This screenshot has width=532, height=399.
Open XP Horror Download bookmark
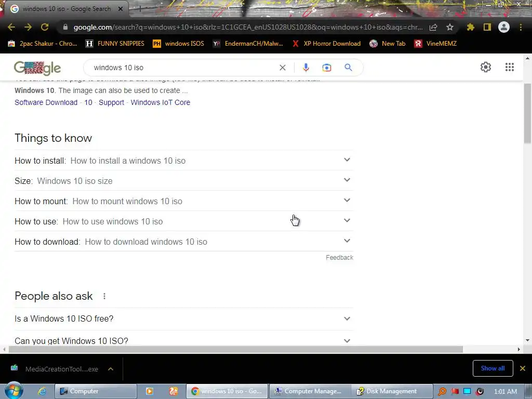[x=326, y=44]
